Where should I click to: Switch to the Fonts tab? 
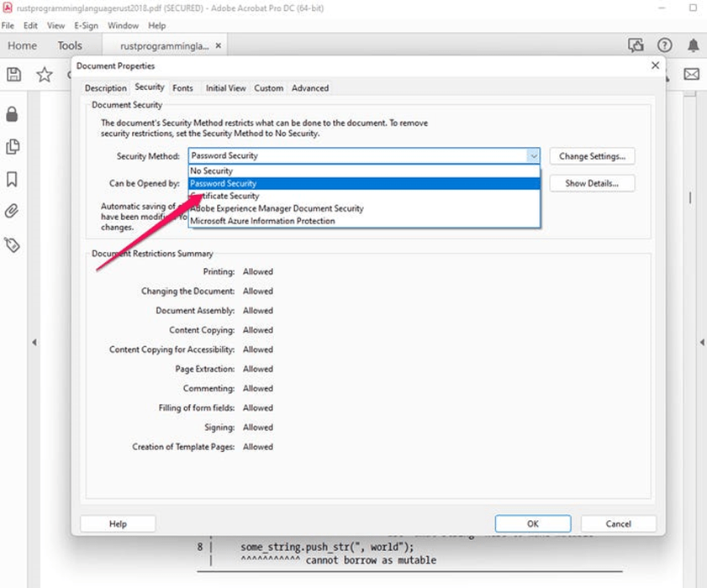click(182, 87)
